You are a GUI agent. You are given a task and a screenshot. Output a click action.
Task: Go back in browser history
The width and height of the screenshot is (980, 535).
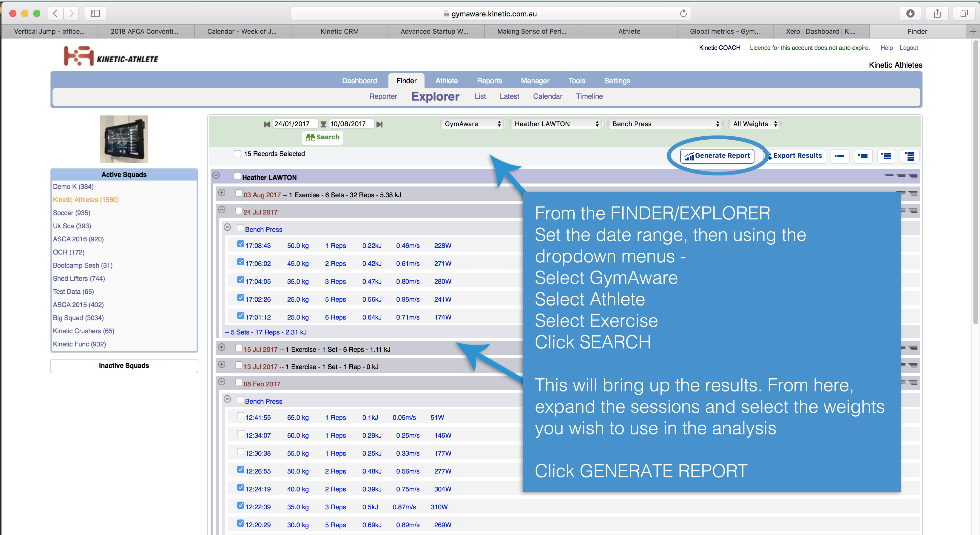click(55, 14)
